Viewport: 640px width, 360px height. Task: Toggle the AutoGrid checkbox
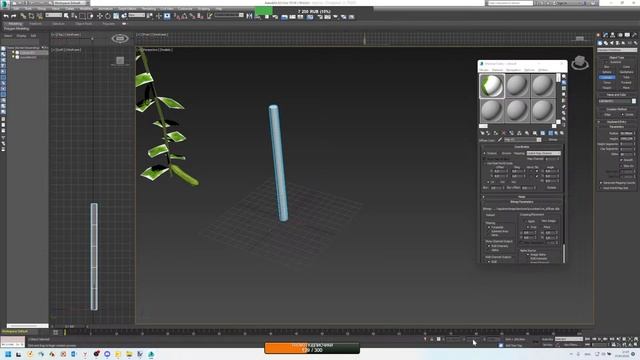607,62
